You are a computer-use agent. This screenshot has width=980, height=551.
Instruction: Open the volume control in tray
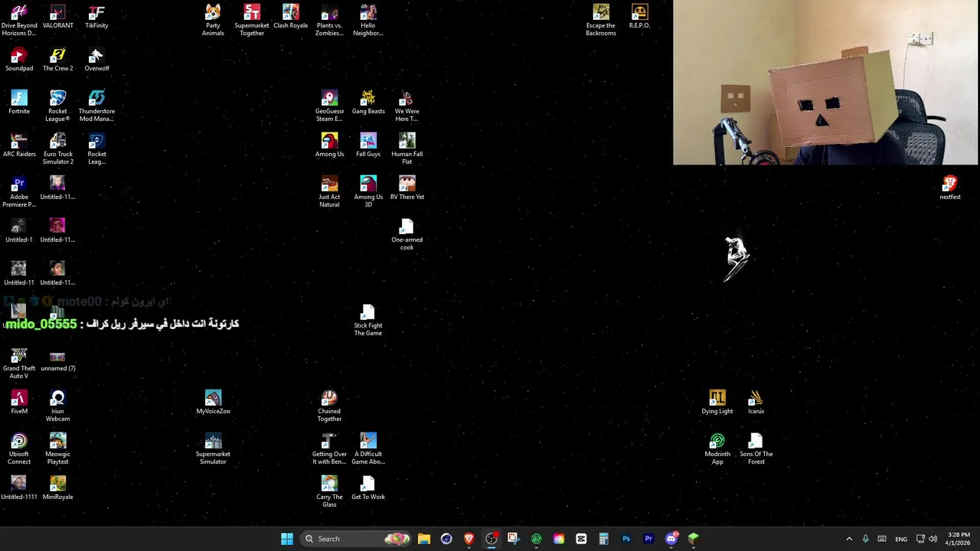(933, 539)
